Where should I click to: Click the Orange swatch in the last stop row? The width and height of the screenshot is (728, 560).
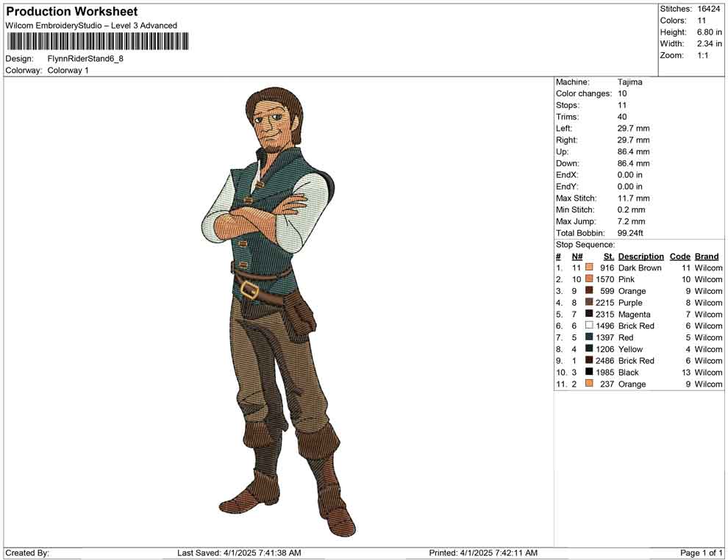point(588,384)
